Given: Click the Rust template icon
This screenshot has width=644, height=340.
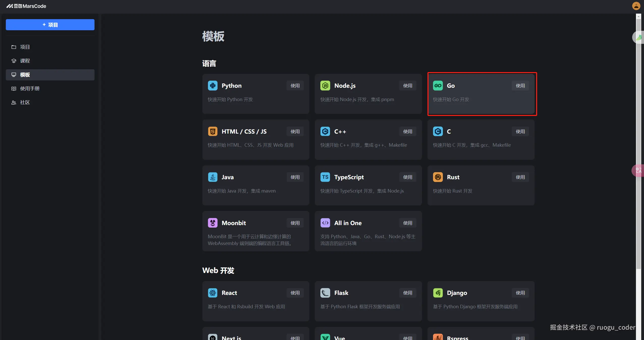Looking at the screenshot, I should click(x=438, y=177).
